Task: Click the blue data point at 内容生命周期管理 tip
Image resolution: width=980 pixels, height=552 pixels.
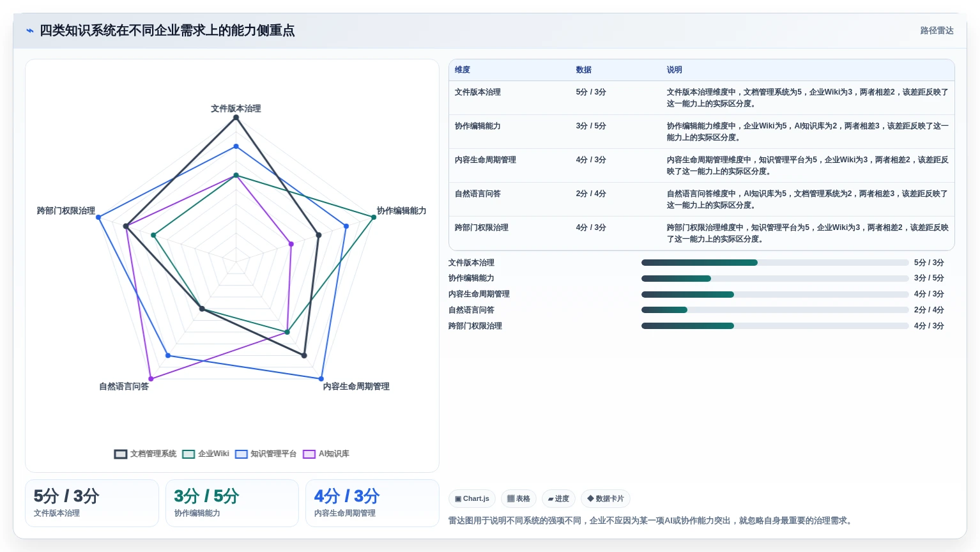Action: point(321,379)
